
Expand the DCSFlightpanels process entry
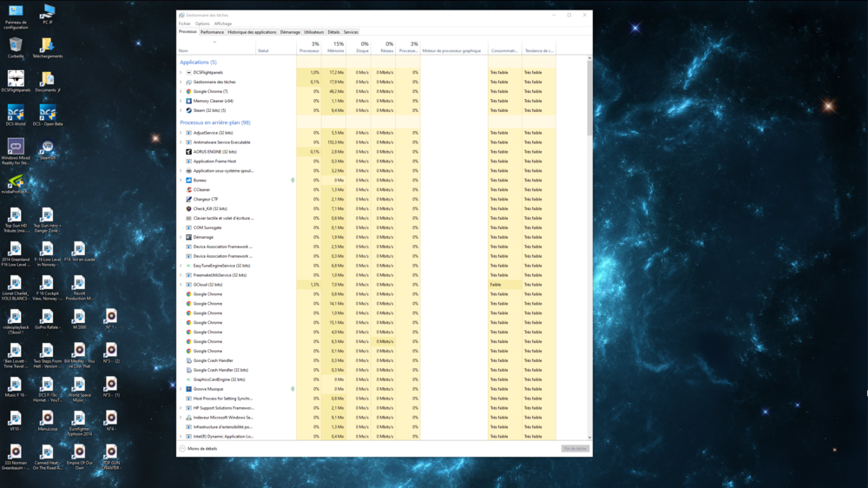point(181,73)
